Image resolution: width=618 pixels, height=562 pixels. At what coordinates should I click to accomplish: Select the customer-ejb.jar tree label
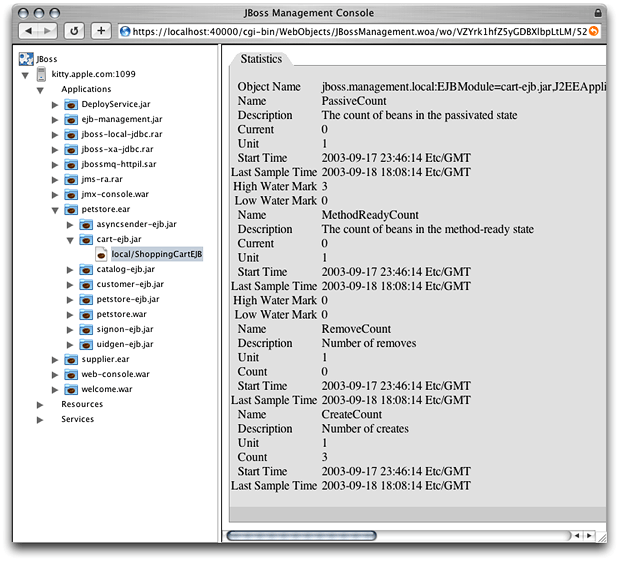coord(130,284)
